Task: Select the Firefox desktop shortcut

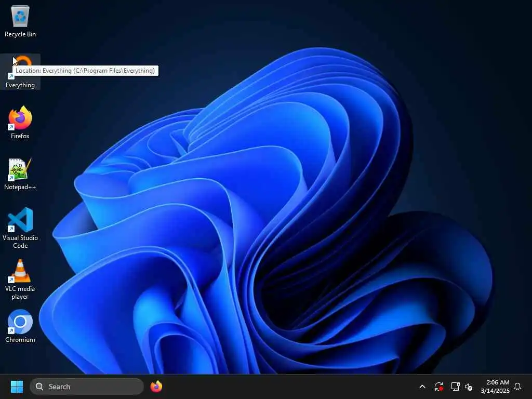Action: pos(20,123)
